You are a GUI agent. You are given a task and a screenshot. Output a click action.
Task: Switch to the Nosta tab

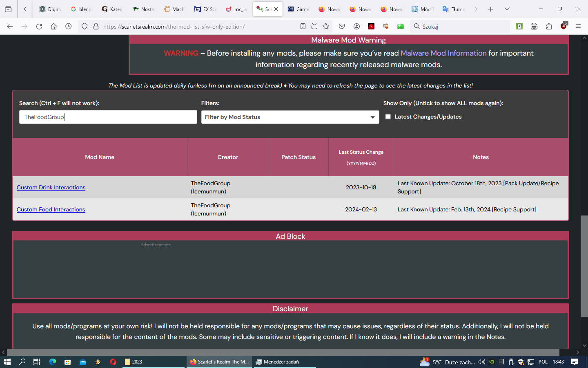click(143, 9)
